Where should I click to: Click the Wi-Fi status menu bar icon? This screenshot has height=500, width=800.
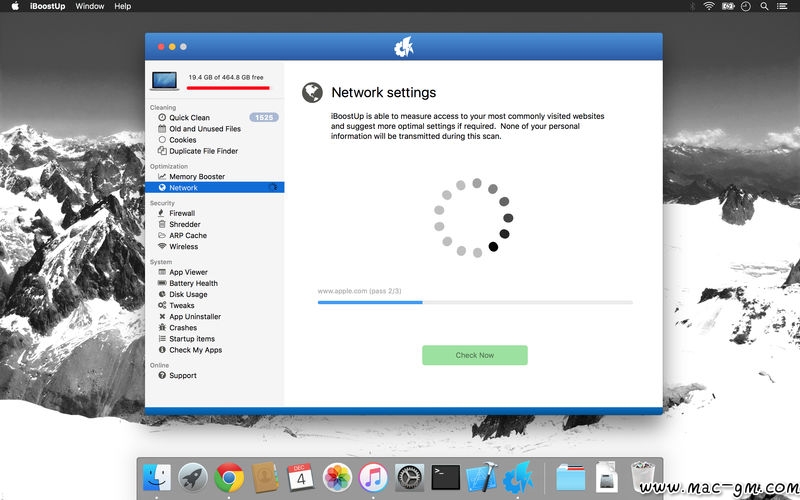[709, 6]
